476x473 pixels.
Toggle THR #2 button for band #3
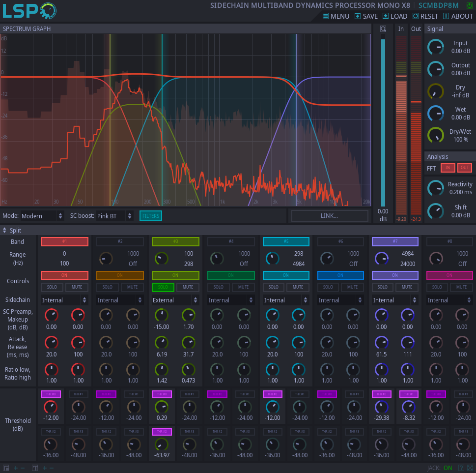(162, 432)
